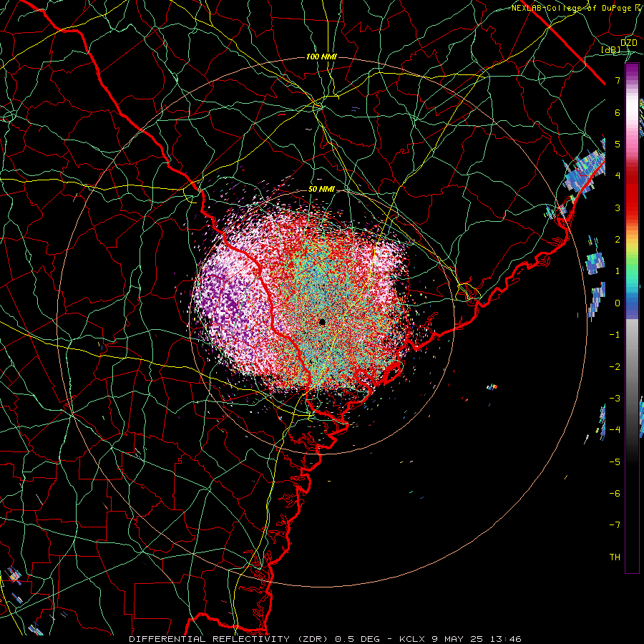The image size is (644, 644).
Task: Click the '2' value on the color scale
Action: click(618, 240)
